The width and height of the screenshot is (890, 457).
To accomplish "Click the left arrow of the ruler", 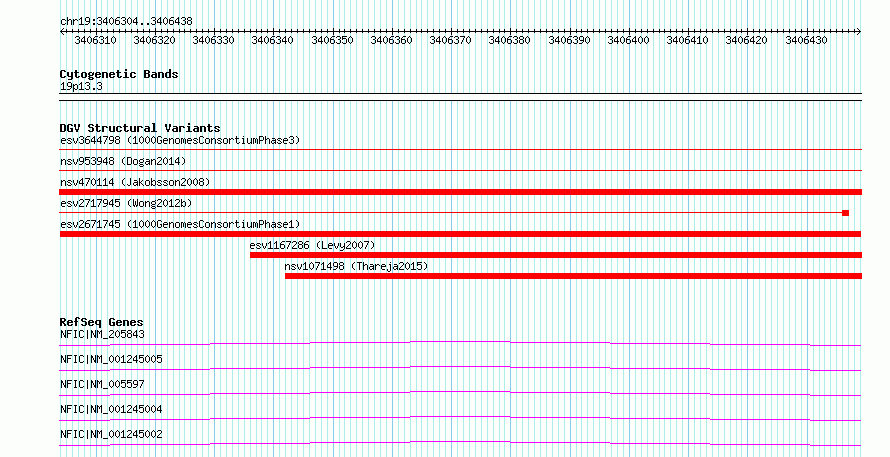I will (62, 31).
